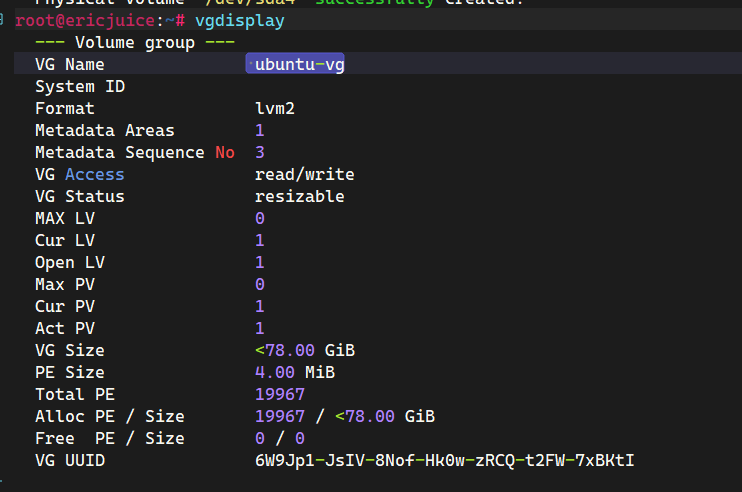742x492 pixels.
Task: Click the read/write access value
Action: [x=304, y=174]
